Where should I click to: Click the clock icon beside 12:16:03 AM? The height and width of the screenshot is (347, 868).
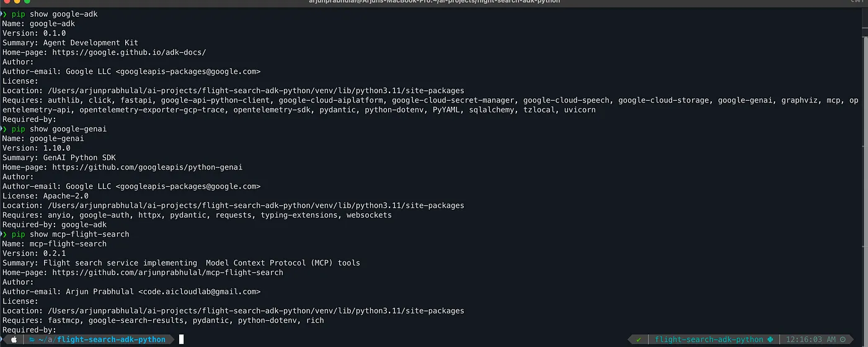pyautogui.click(x=843, y=340)
